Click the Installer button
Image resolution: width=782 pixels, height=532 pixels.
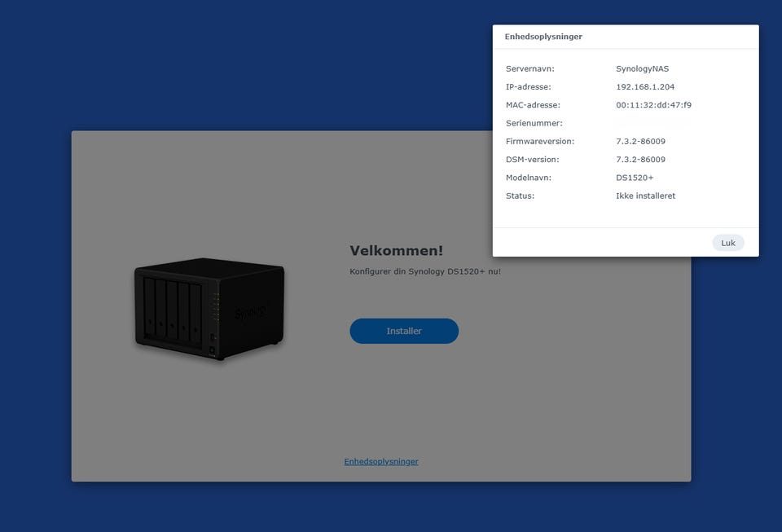(x=404, y=331)
